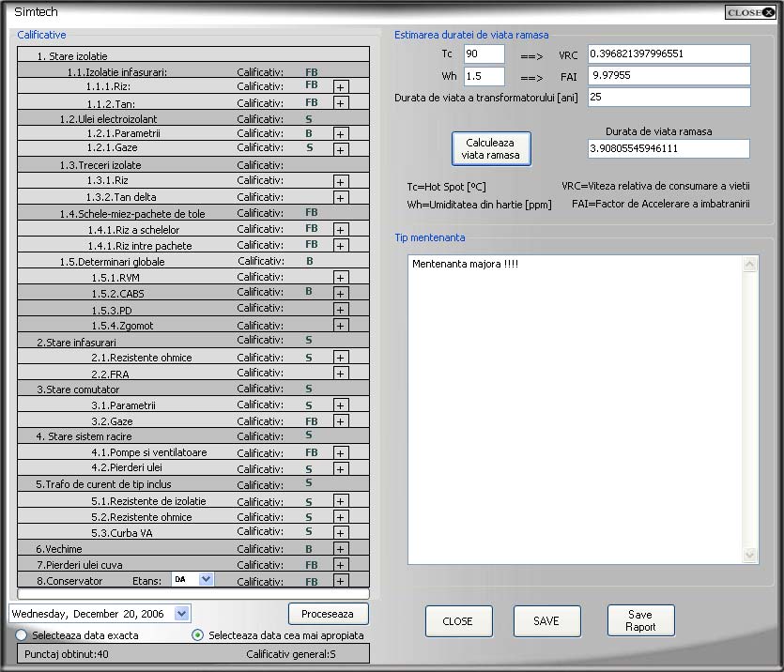Click plus button beside 1.2.1.Parametrii
The width and height of the screenshot is (784, 672).
pyautogui.click(x=341, y=134)
